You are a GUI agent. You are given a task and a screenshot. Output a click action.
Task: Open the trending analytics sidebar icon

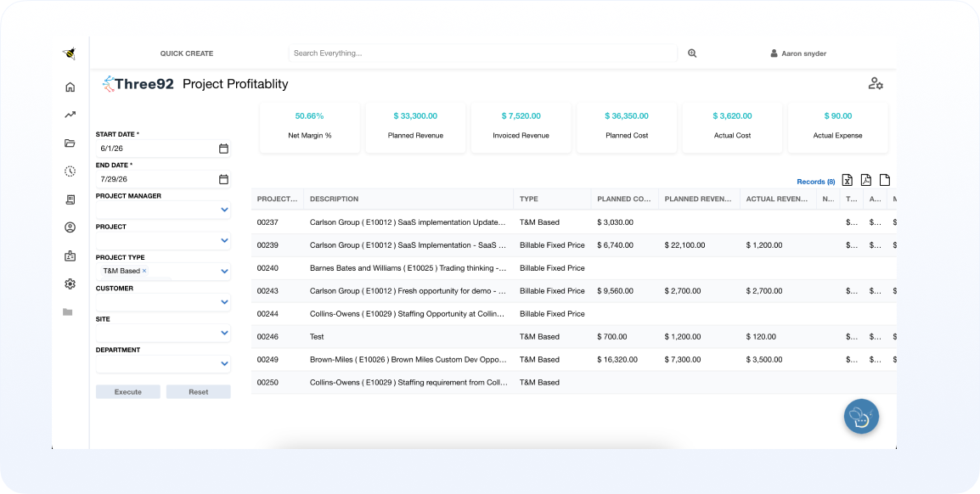(70, 115)
